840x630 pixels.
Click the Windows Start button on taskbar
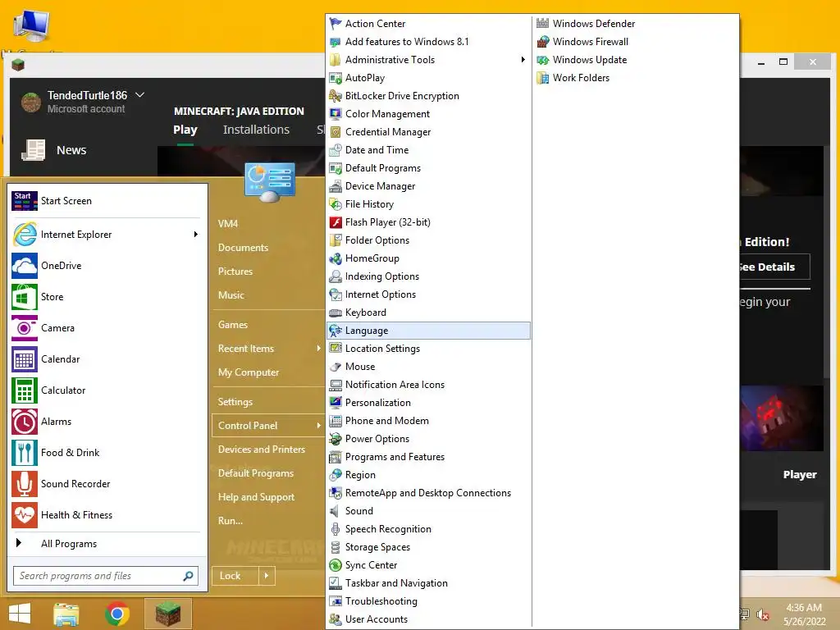coord(20,614)
